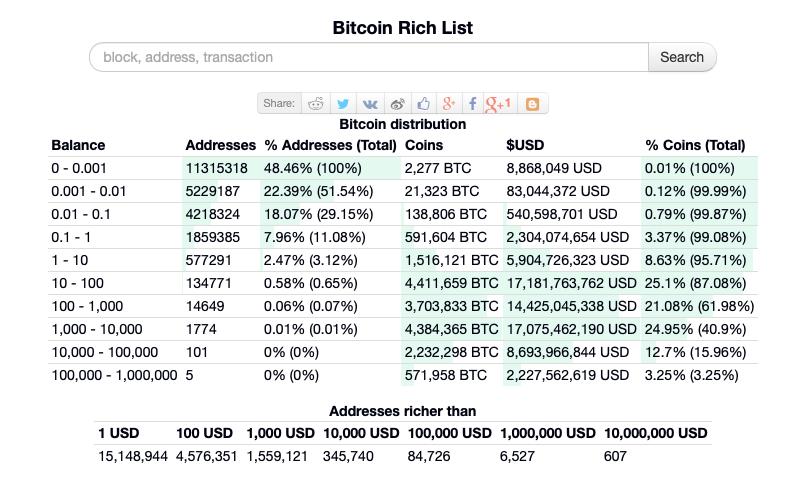Select the 1,000 - 10,000 balance range

pyautogui.click(x=97, y=329)
